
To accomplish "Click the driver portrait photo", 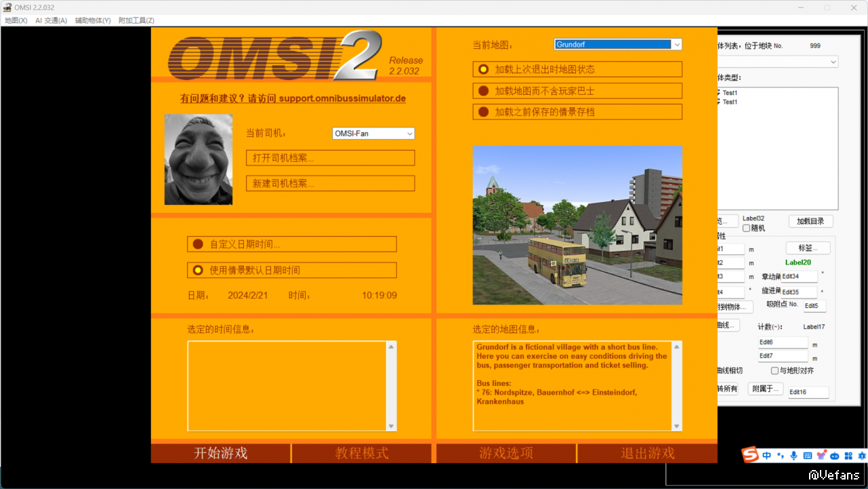I will (199, 159).
